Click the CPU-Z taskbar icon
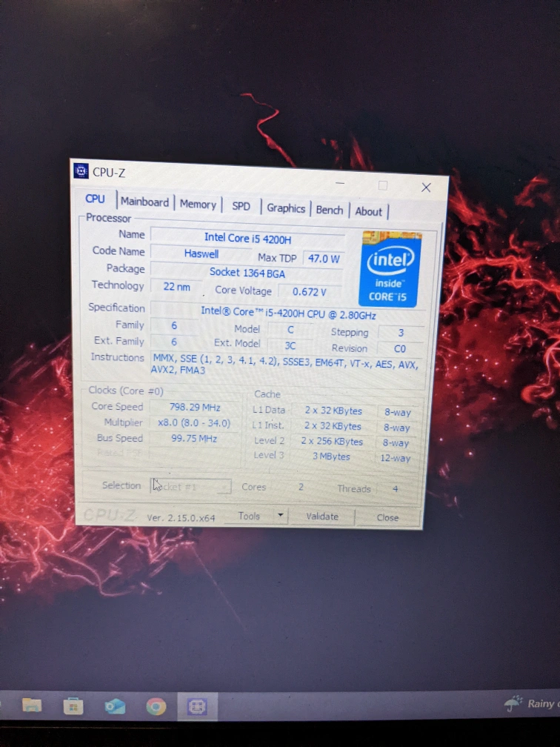Screen dimensions: 560x747 coord(197,706)
